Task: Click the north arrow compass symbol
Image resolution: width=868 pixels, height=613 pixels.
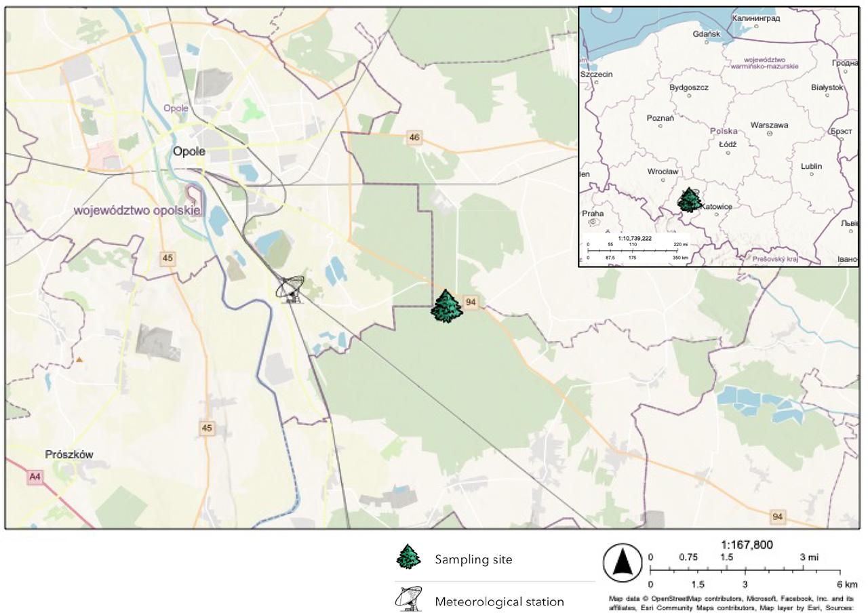Action: (x=622, y=563)
